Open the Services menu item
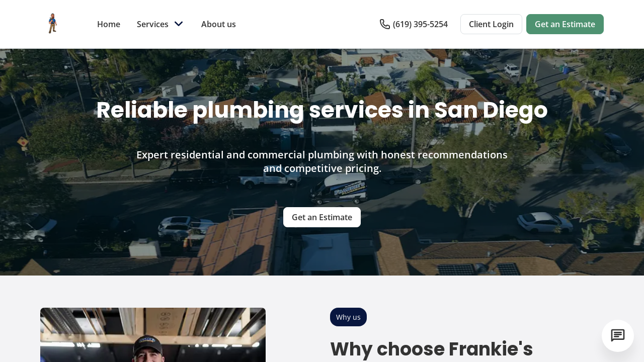Image resolution: width=644 pixels, height=362 pixels. (152, 24)
